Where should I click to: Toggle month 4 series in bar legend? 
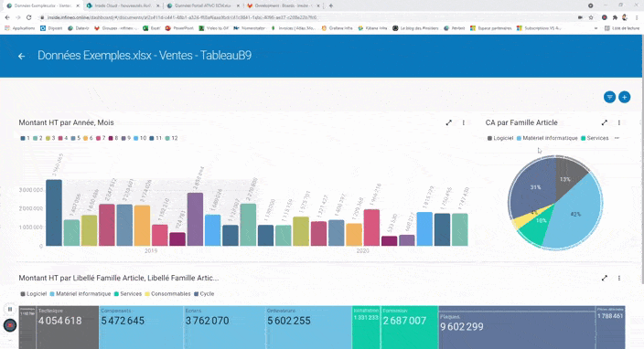click(63, 138)
